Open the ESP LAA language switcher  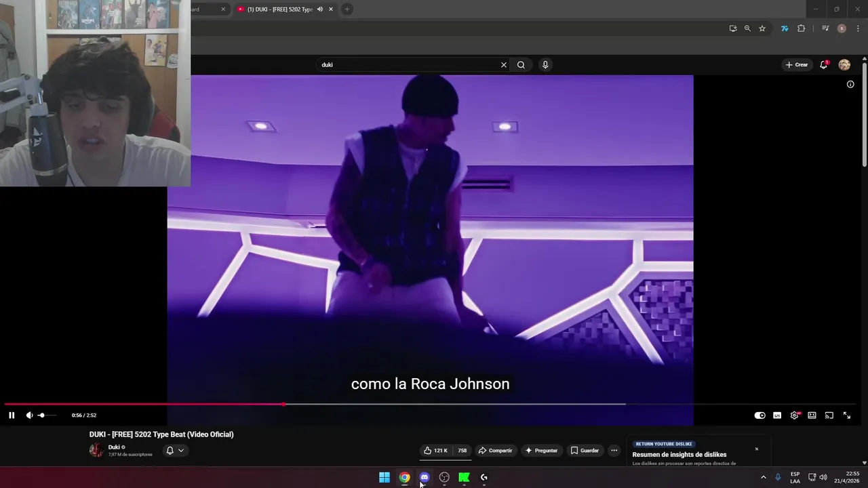click(x=795, y=477)
